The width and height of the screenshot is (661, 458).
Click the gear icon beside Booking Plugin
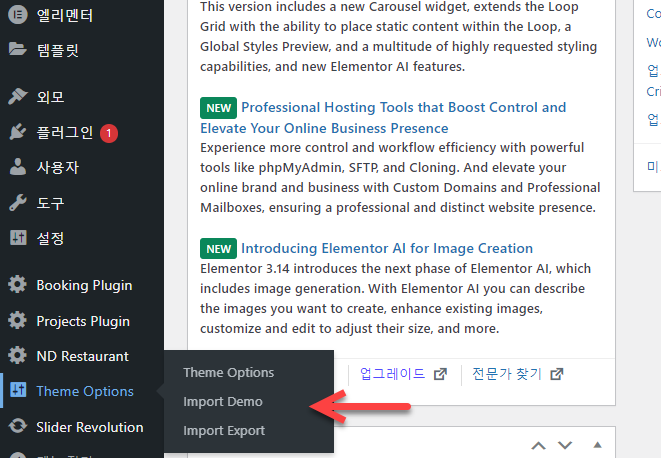17,285
